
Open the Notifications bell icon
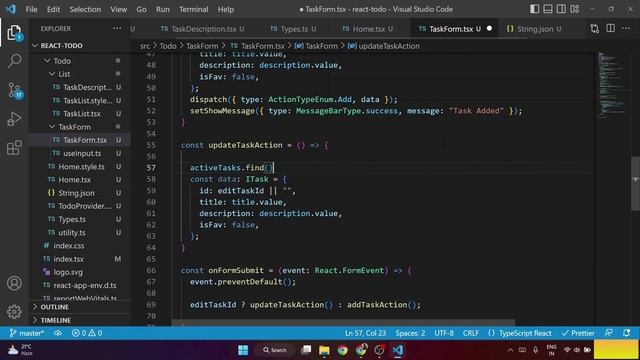click(x=627, y=333)
